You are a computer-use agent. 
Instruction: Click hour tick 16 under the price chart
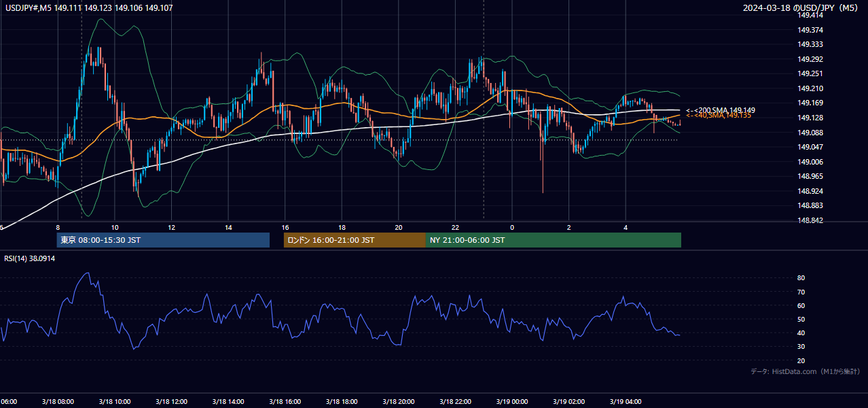285,228
